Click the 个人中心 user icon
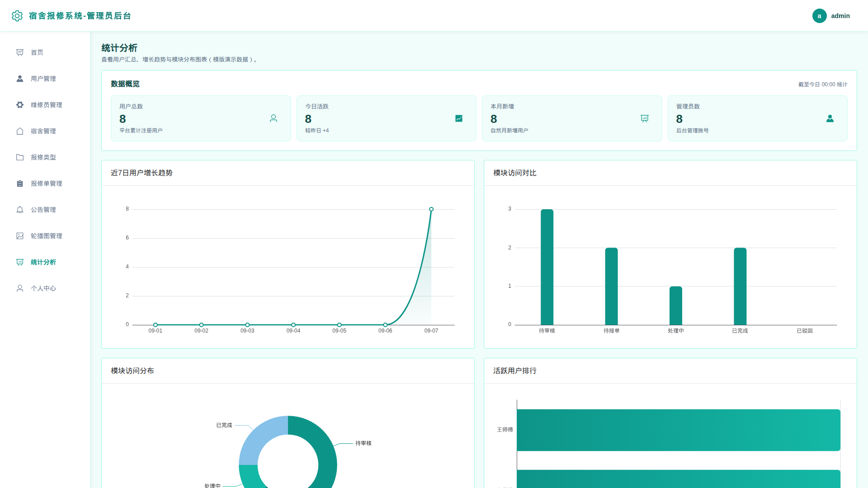Image resolution: width=868 pixels, height=488 pixels. pyautogui.click(x=20, y=288)
